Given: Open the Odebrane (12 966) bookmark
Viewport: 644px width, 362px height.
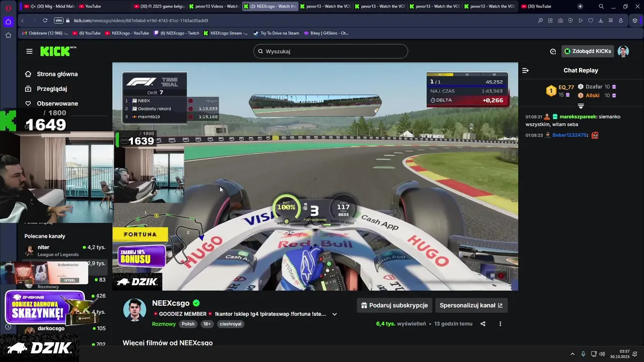Looking at the screenshot, I should pyautogui.click(x=44, y=33).
